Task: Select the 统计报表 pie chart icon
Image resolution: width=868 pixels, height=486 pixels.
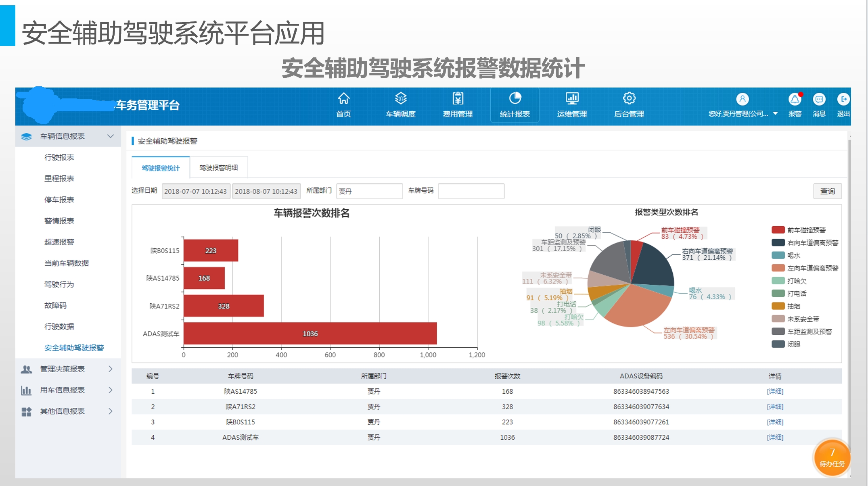Action: (515, 98)
